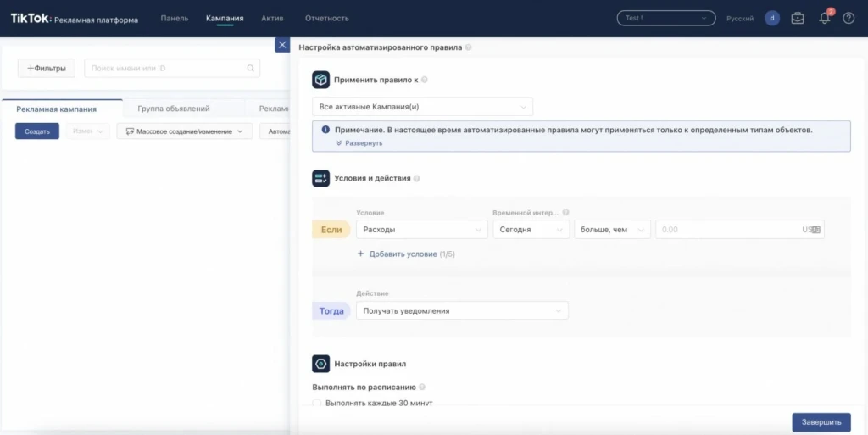Click the plus icon before Добавить условие

tap(360, 254)
